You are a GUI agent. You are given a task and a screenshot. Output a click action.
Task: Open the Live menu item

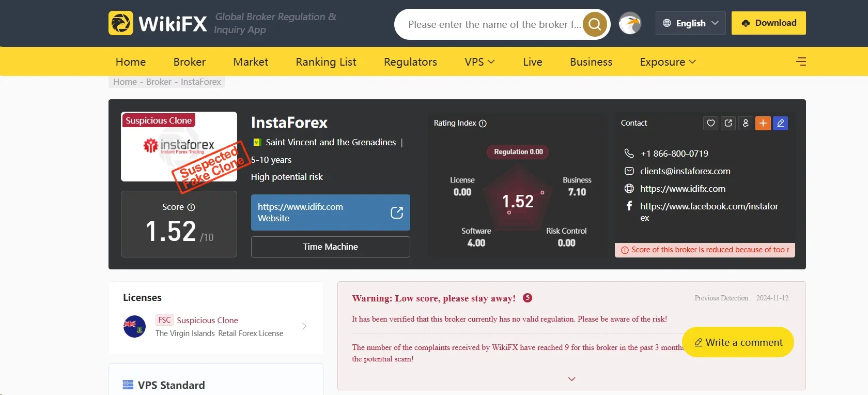[x=533, y=62]
